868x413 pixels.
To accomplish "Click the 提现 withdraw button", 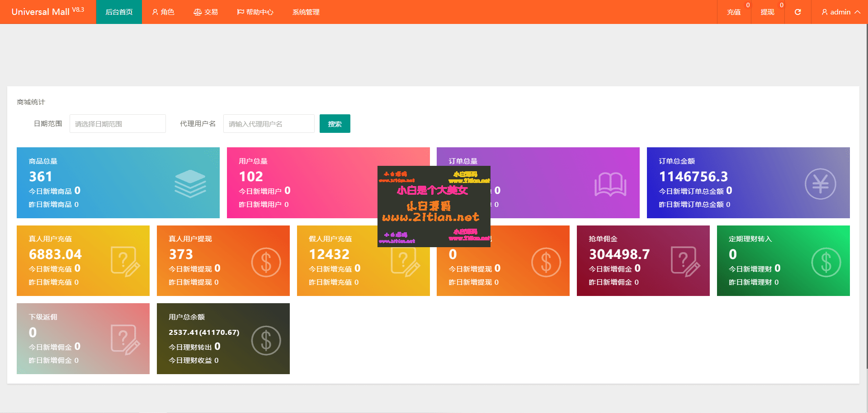I will pyautogui.click(x=767, y=12).
